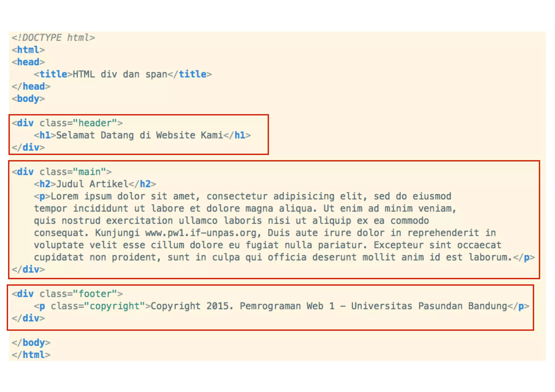This screenshot has width=555, height=392.
Task: Click the div class="footer" line
Action: [x=67, y=294]
